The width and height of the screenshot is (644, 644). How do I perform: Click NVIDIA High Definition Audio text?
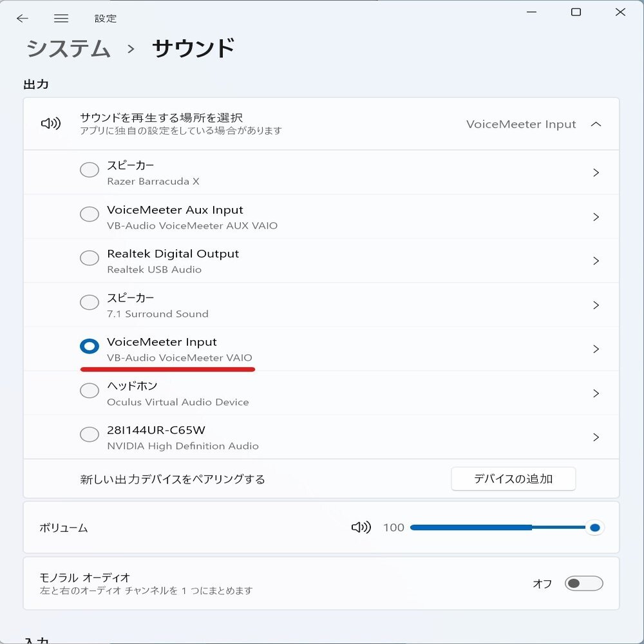[183, 446]
